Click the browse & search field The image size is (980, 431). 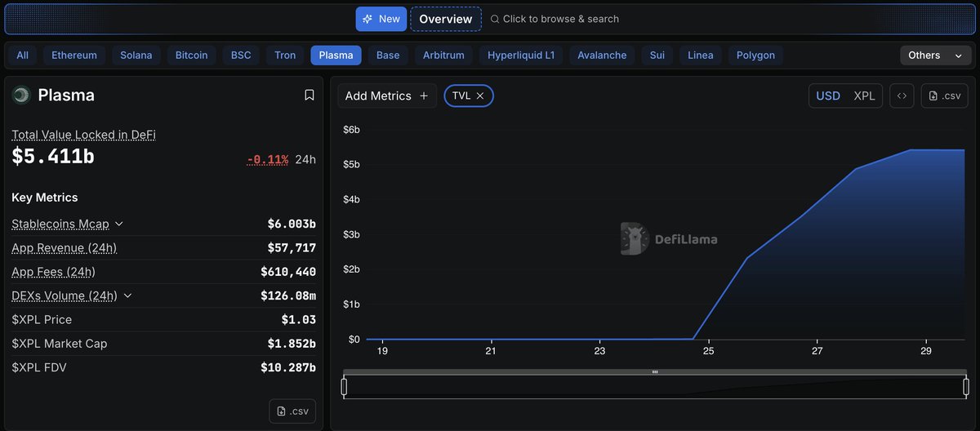click(x=555, y=19)
